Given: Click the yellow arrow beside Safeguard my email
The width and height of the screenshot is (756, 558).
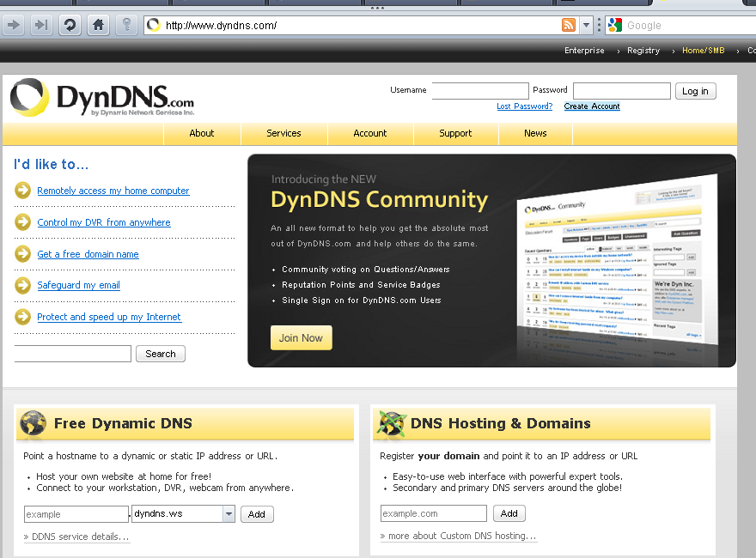Looking at the screenshot, I should pyautogui.click(x=23, y=285).
